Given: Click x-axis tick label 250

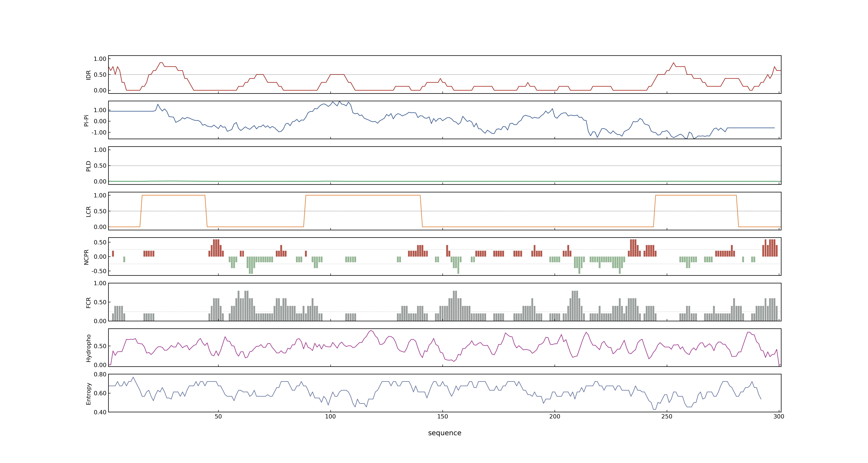Looking at the screenshot, I should click(x=667, y=416).
